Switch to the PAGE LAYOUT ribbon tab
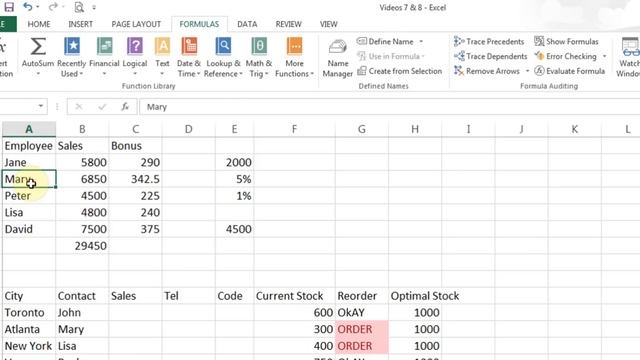This screenshot has width=640, height=360. pos(136,24)
